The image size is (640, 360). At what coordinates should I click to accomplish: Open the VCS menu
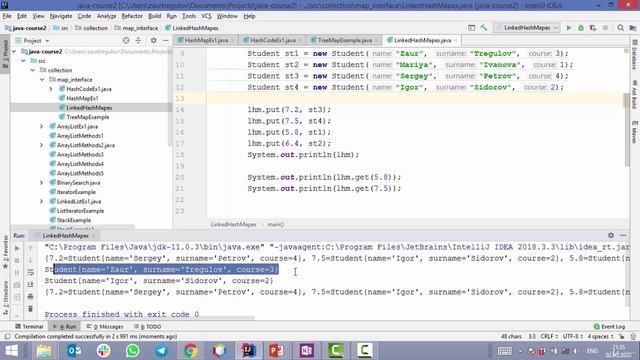206,16
